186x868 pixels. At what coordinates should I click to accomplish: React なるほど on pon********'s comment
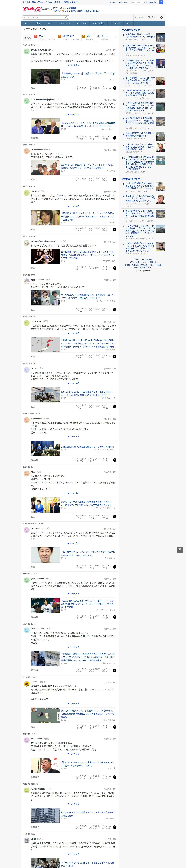pos(94,179)
